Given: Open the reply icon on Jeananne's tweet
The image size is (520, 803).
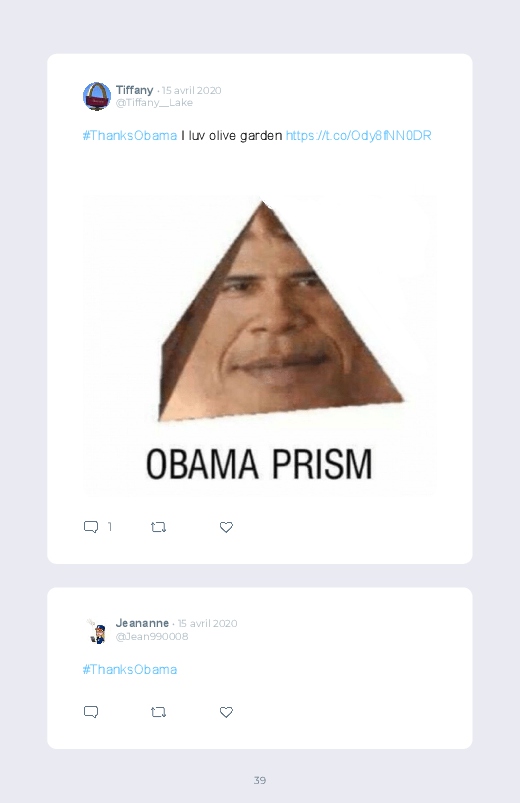Looking at the screenshot, I should (x=91, y=712).
